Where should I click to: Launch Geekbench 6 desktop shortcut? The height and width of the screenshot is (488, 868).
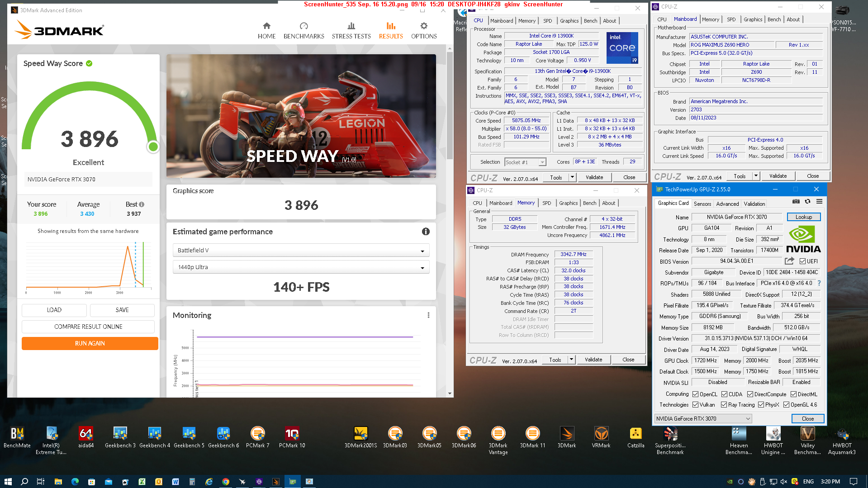click(223, 438)
